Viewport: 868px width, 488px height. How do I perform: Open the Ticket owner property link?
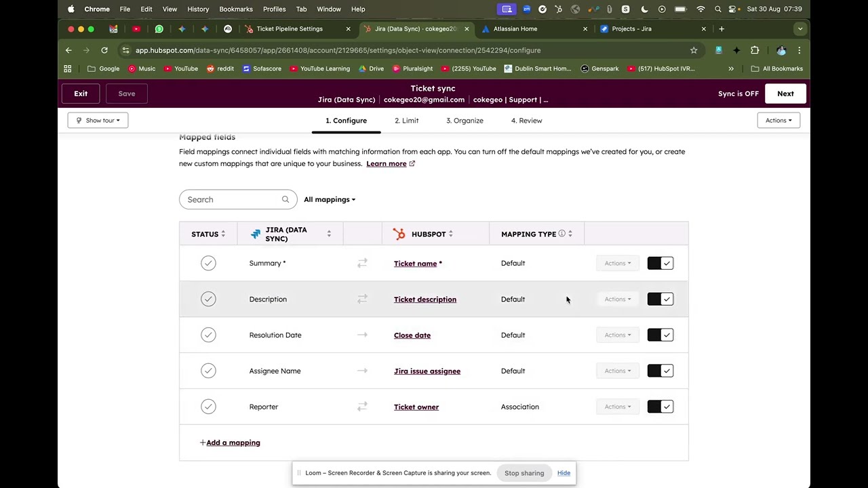(416, 407)
